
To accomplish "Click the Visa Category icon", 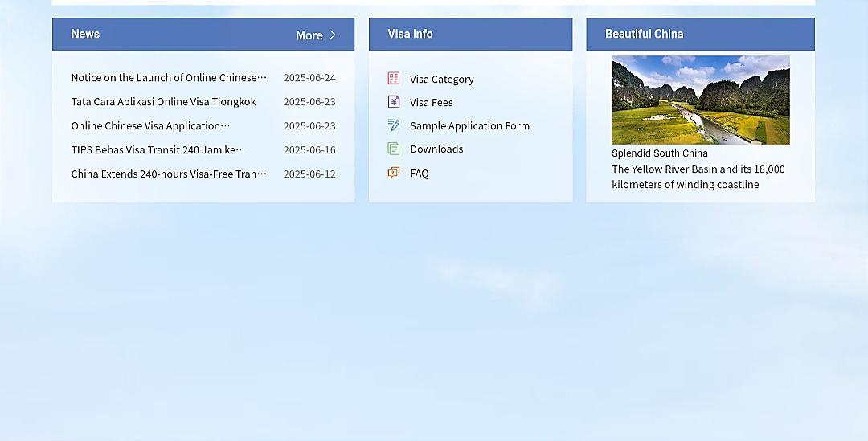I will click(394, 78).
